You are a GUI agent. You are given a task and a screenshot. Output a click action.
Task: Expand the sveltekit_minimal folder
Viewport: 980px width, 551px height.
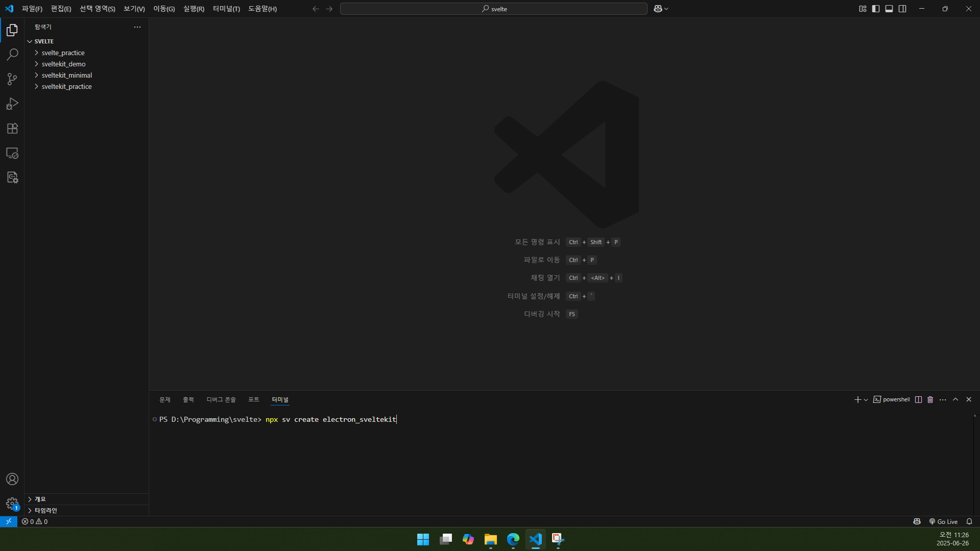[x=87, y=75]
